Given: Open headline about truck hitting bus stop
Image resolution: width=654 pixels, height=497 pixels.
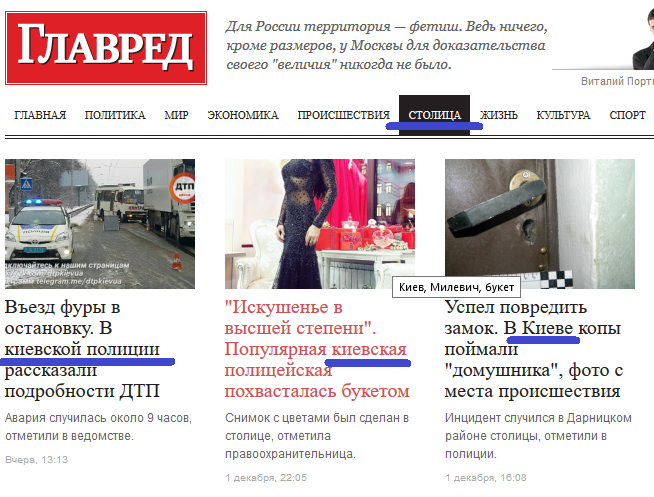Looking at the screenshot, I should 83,349.
